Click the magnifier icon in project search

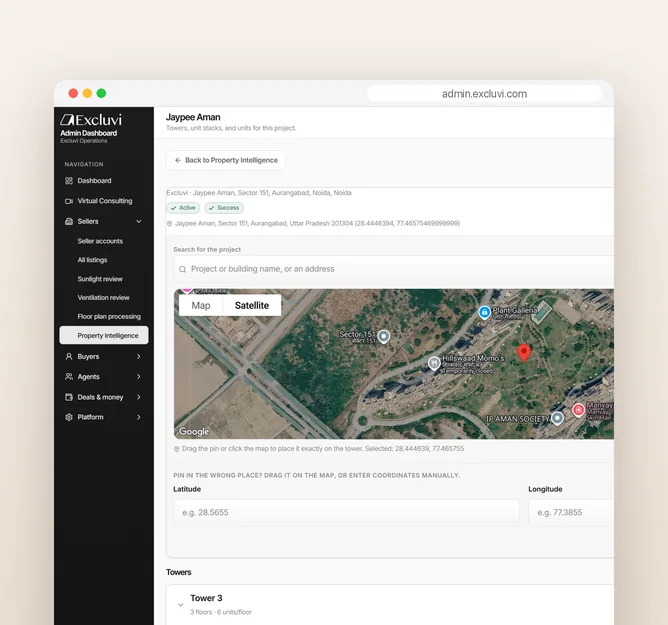182,269
